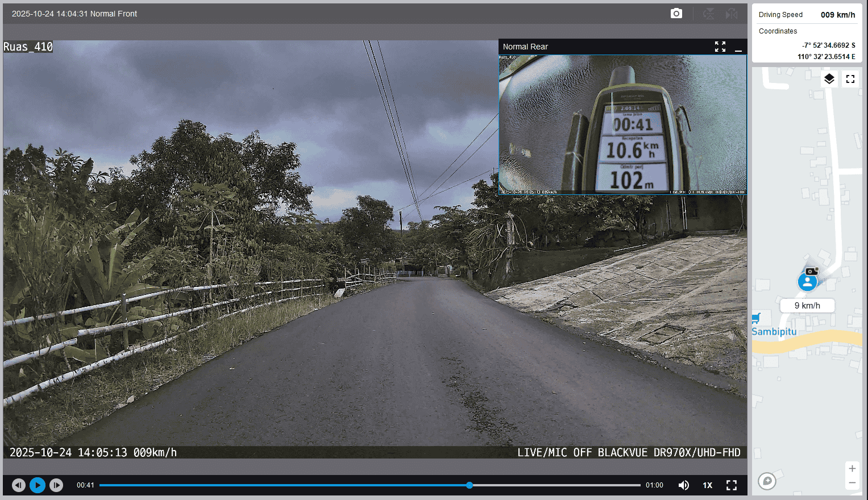This screenshot has width=868, height=500.
Task: Zoom in on the map
Action: 852,469
